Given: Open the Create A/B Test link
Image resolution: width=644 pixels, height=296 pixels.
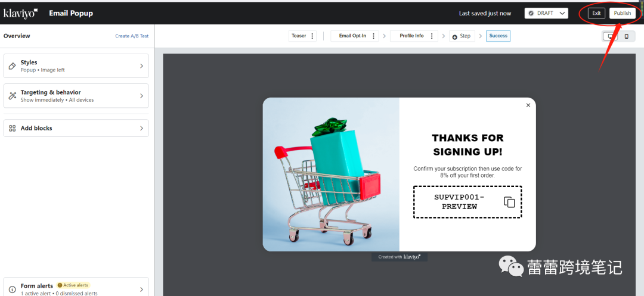Looking at the screenshot, I should click(x=132, y=36).
